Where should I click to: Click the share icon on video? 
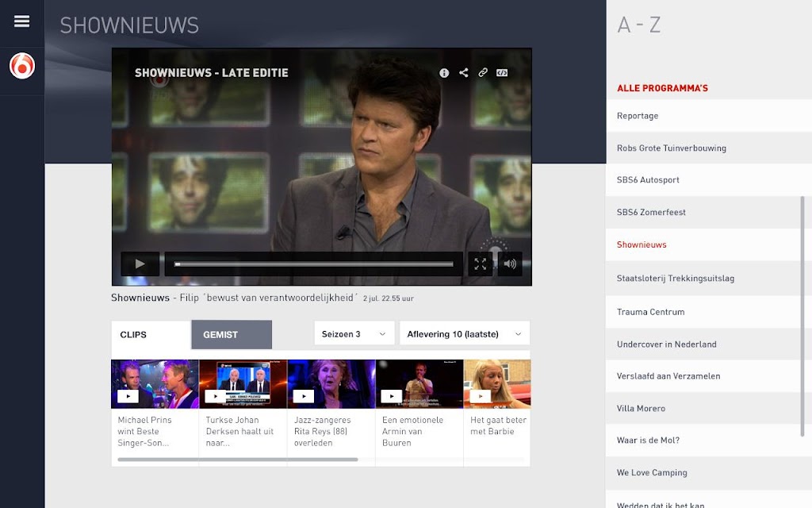point(463,72)
